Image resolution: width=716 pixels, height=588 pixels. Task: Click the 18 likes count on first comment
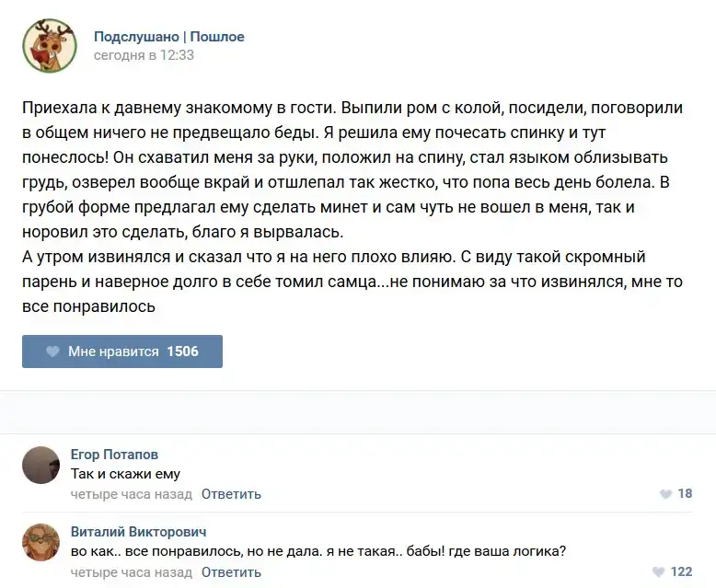point(685,494)
